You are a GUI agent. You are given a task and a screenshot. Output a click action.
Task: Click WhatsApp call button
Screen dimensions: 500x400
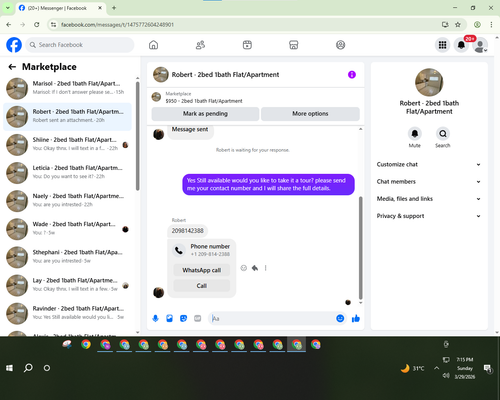(x=202, y=270)
